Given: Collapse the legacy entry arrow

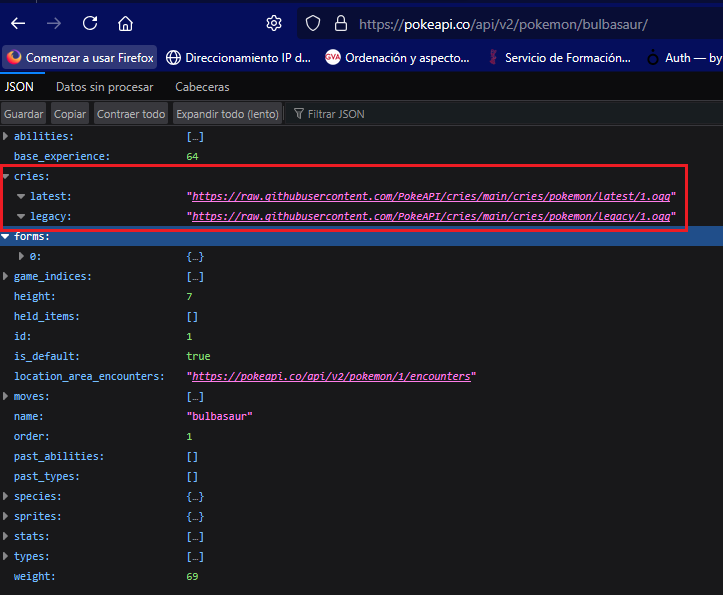Looking at the screenshot, I should click(x=21, y=216).
